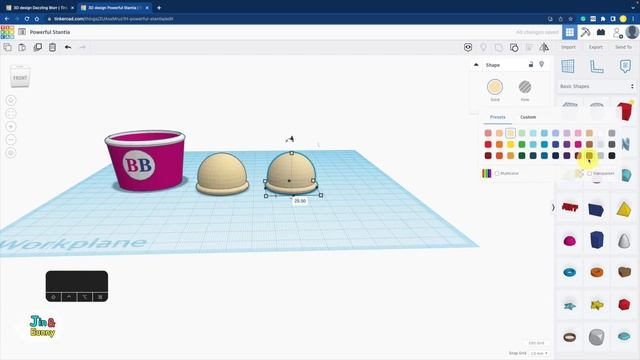Enable the Multicolor checkbox
640x360 pixels.
497,173
